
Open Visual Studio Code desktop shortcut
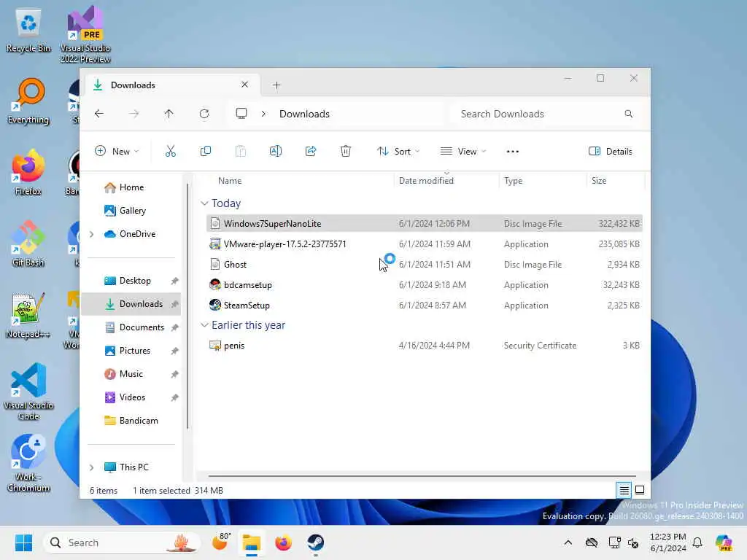click(28, 392)
